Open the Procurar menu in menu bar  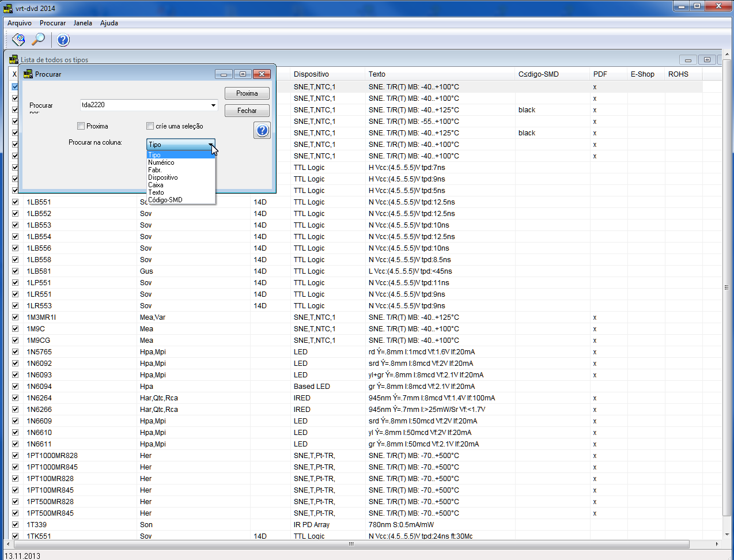pos(52,23)
